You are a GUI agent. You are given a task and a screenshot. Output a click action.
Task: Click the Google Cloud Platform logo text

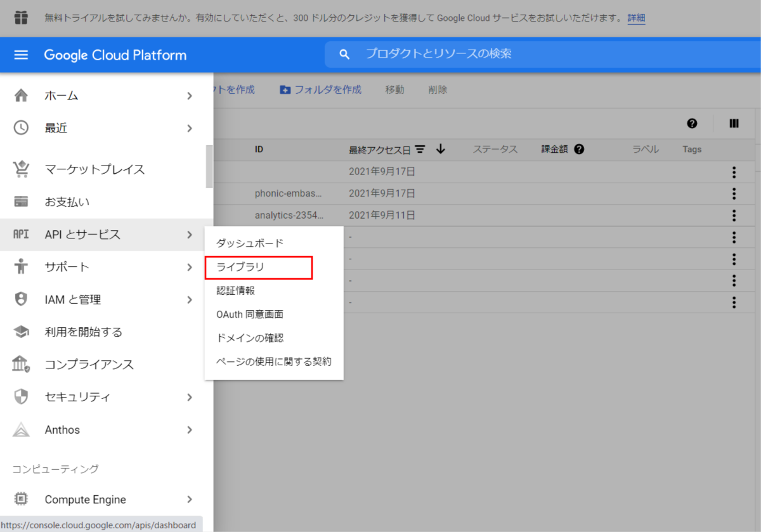[115, 55]
